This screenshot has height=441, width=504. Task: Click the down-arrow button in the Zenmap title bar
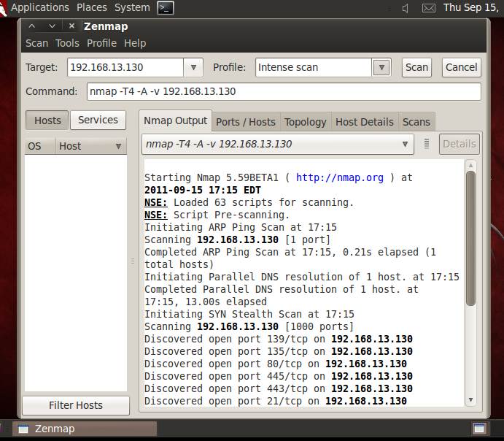coord(52,26)
